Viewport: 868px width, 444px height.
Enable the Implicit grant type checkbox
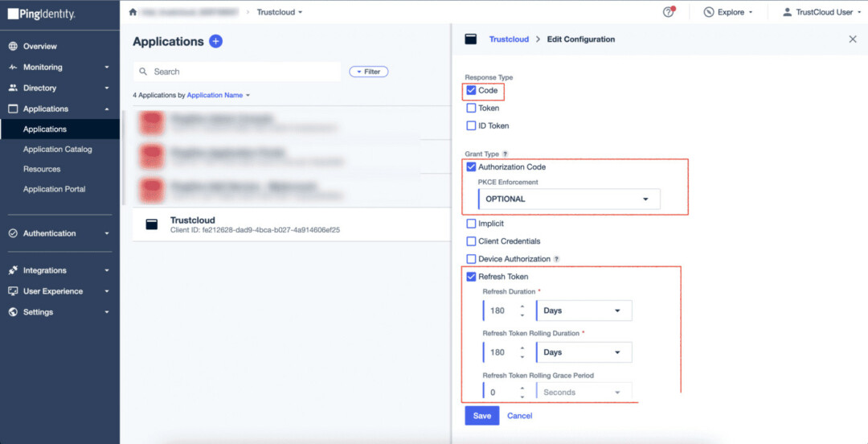471,224
